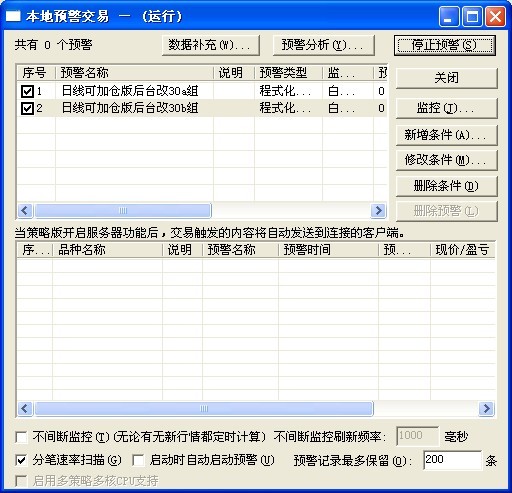Click left arrow of upper list scrollbar

(x=25, y=210)
